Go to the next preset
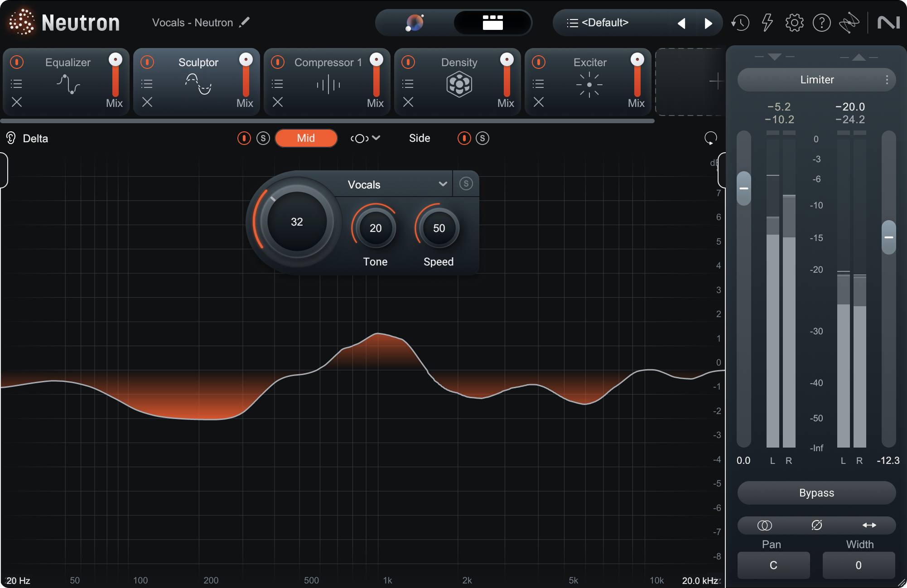907x588 pixels. 709,23
